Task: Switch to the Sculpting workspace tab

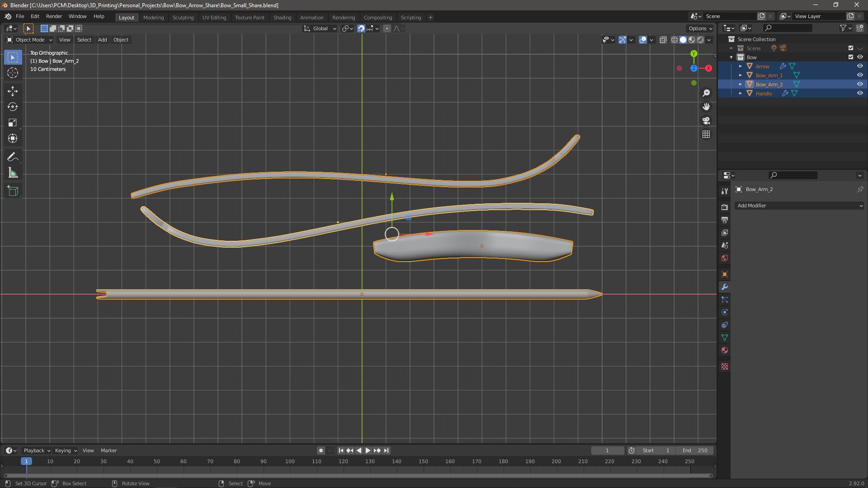Action: click(183, 17)
